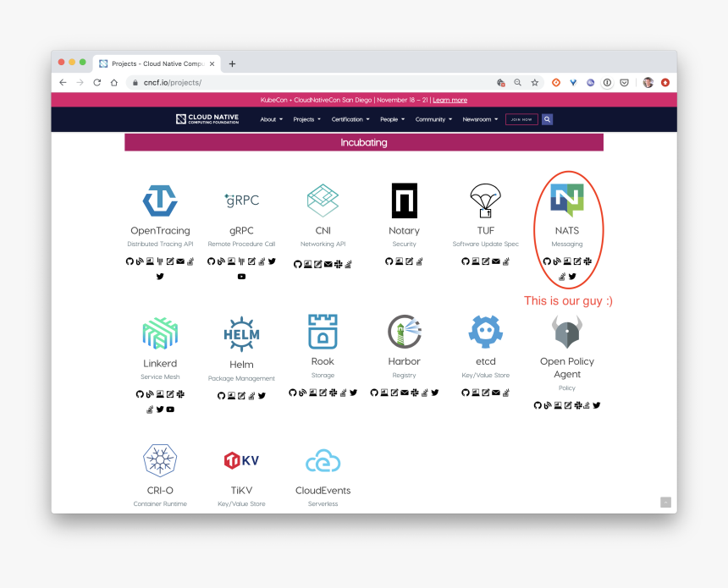Open the Open Policy Agent logo

567,332
